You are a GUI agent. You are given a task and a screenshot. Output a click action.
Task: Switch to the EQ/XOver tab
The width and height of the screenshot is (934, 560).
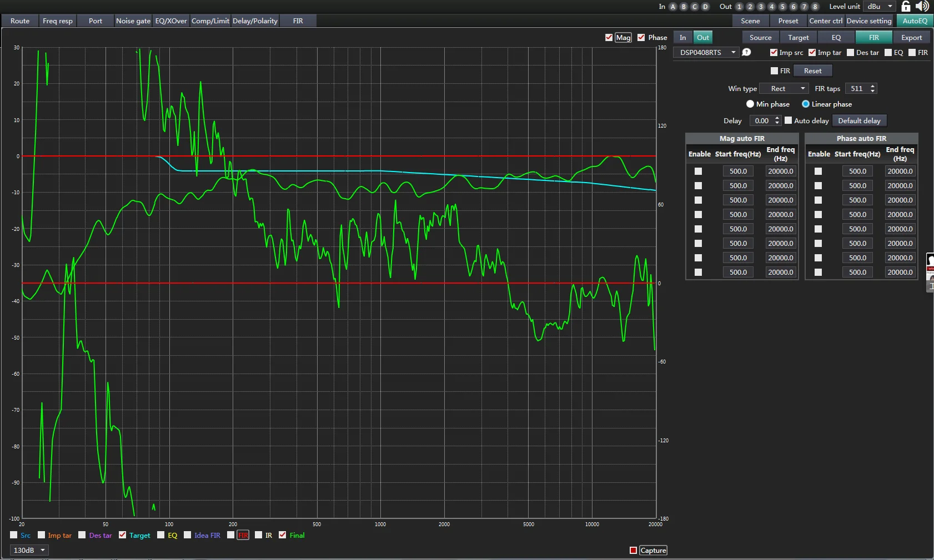[171, 21]
